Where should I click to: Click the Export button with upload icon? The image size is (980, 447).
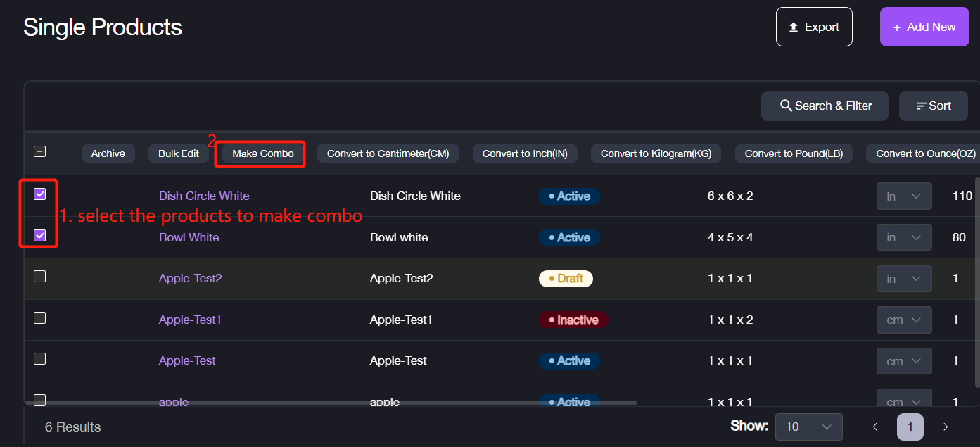tap(813, 27)
